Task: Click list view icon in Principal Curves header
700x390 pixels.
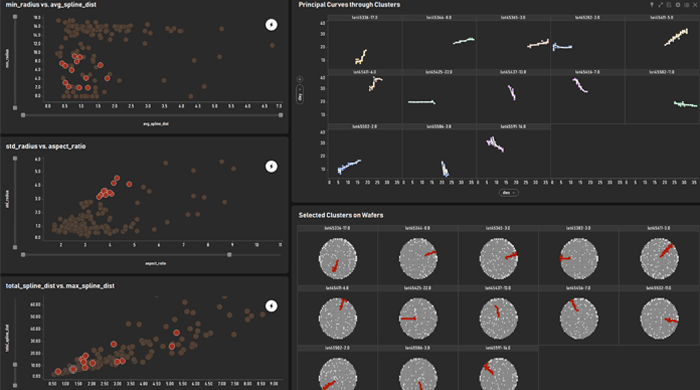Action: point(686,4)
